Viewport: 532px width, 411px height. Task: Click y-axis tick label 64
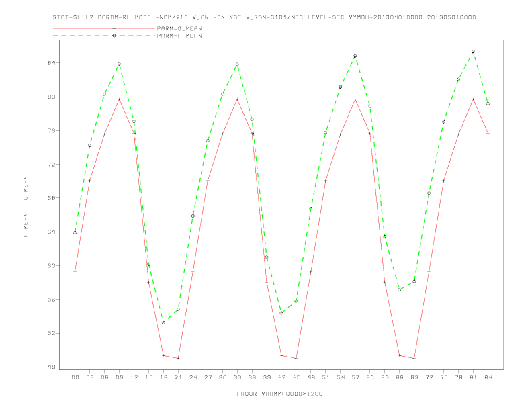click(x=52, y=232)
